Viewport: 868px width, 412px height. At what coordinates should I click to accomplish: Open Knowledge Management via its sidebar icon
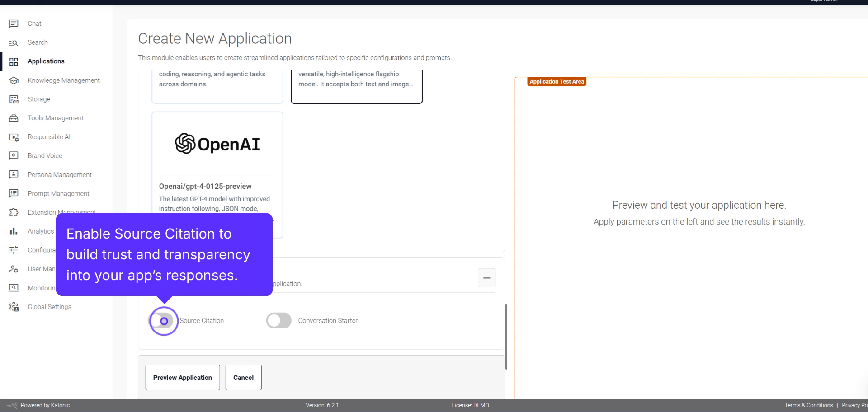[x=14, y=80]
